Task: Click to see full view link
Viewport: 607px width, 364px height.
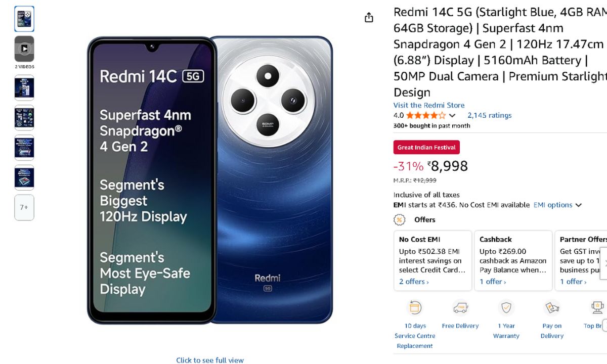Action: pyautogui.click(x=210, y=360)
